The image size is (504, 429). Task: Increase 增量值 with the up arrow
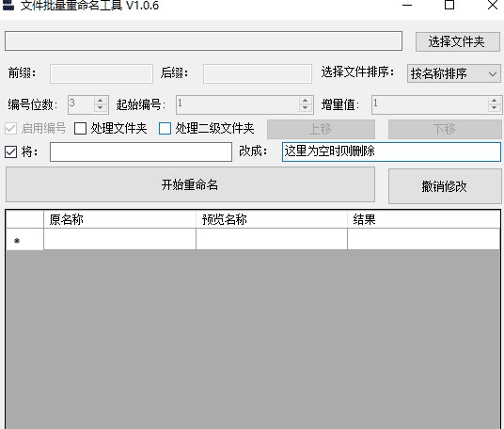tap(494, 101)
